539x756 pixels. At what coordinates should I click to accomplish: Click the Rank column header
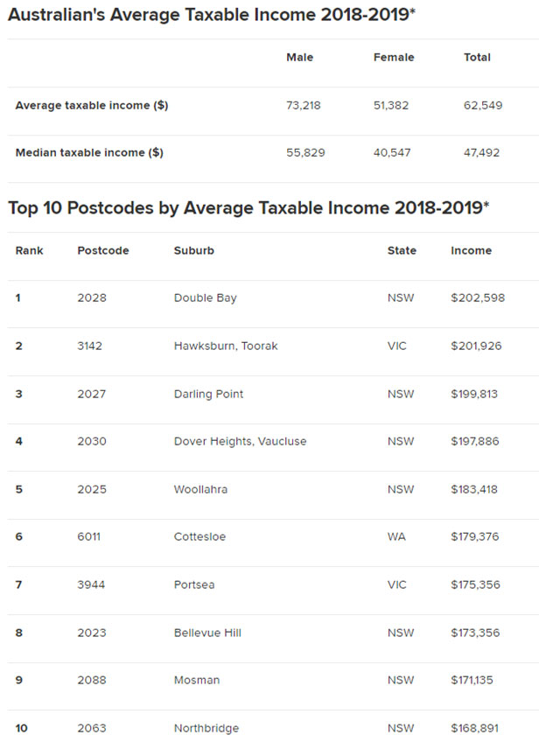tap(29, 250)
